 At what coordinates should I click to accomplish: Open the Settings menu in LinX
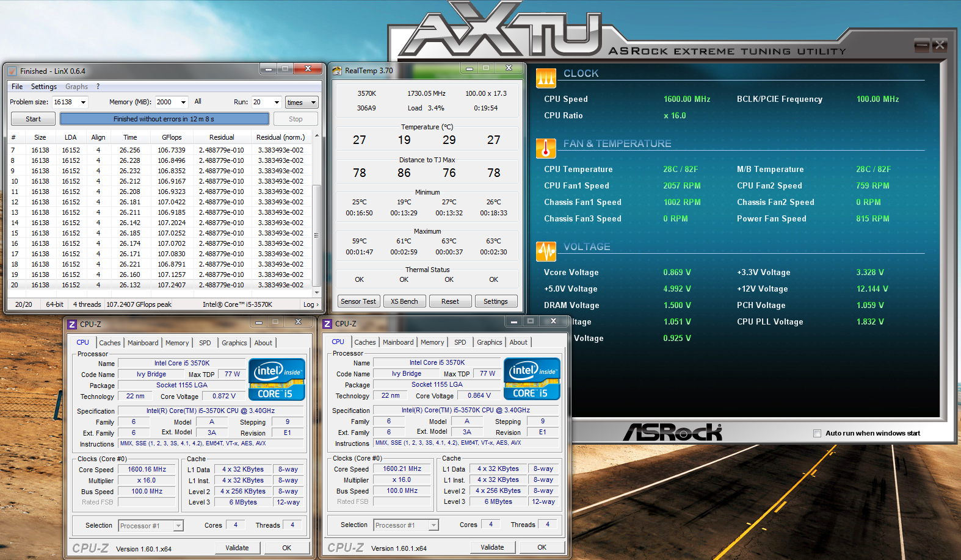pos(44,87)
